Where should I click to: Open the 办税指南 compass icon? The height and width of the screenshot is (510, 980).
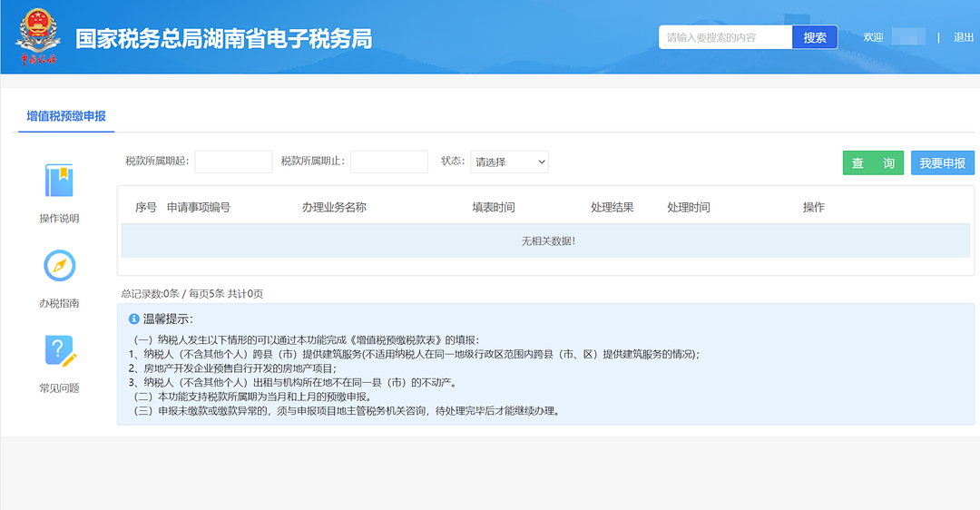[x=59, y=266]
